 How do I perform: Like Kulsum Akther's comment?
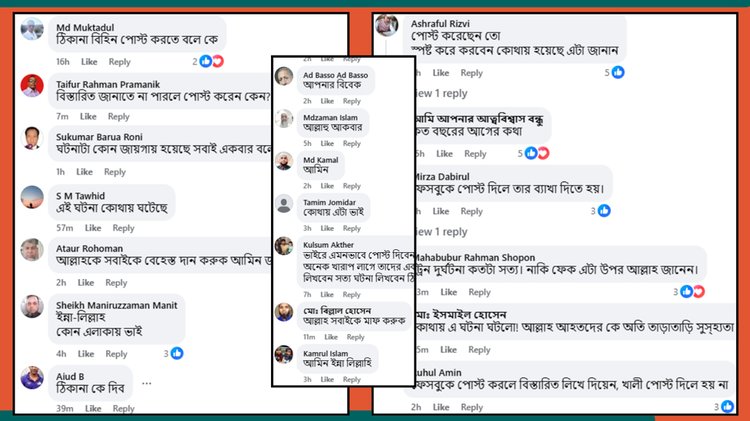tap(327, 294)
